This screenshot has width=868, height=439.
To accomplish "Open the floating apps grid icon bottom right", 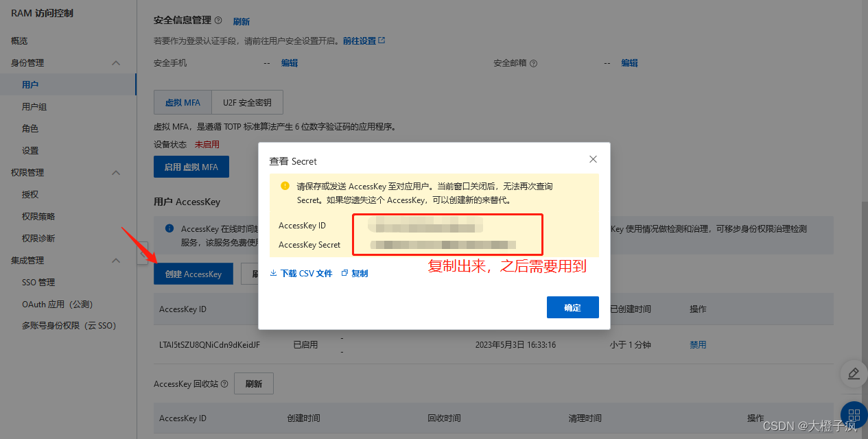I will tap(853, 416).
